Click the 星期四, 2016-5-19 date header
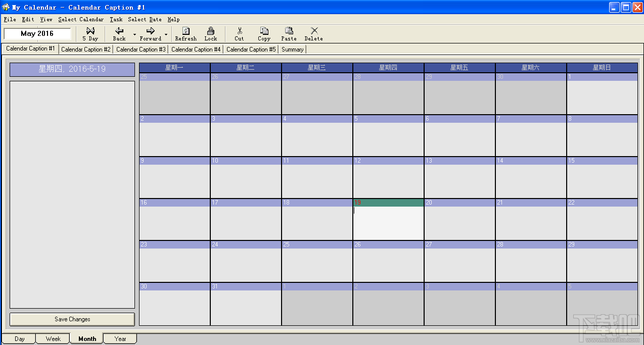 pos(72,69)
